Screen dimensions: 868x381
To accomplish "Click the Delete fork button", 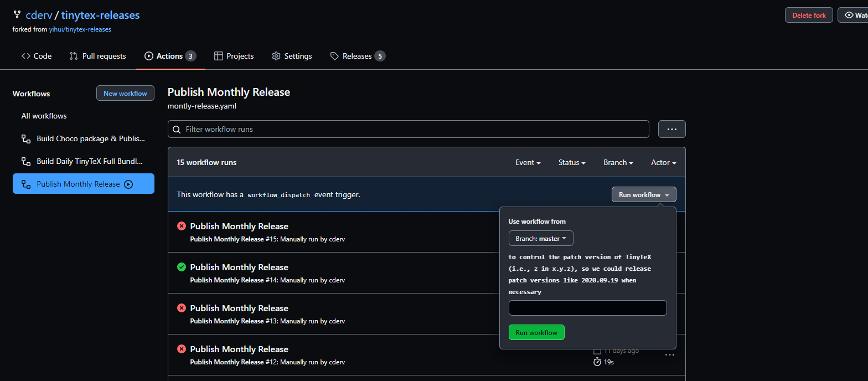I will (x=809, y=15).
